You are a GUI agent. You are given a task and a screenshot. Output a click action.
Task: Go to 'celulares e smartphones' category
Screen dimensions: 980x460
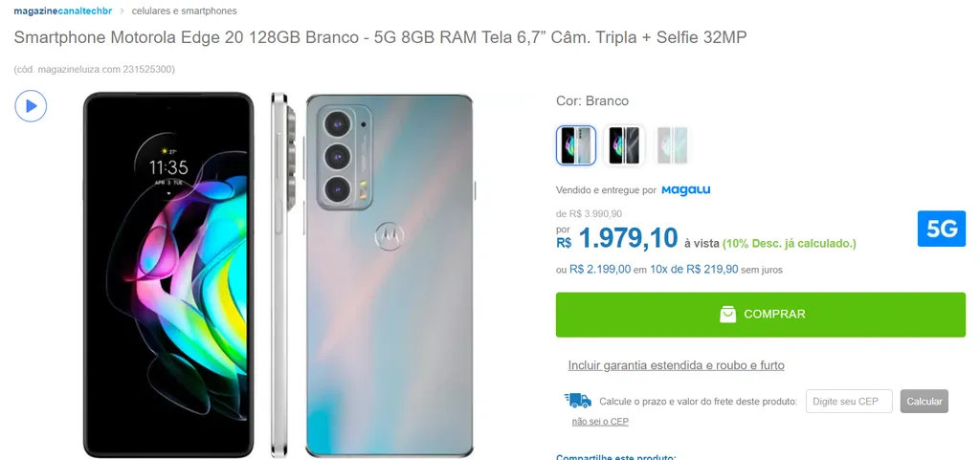click(185, 11)
